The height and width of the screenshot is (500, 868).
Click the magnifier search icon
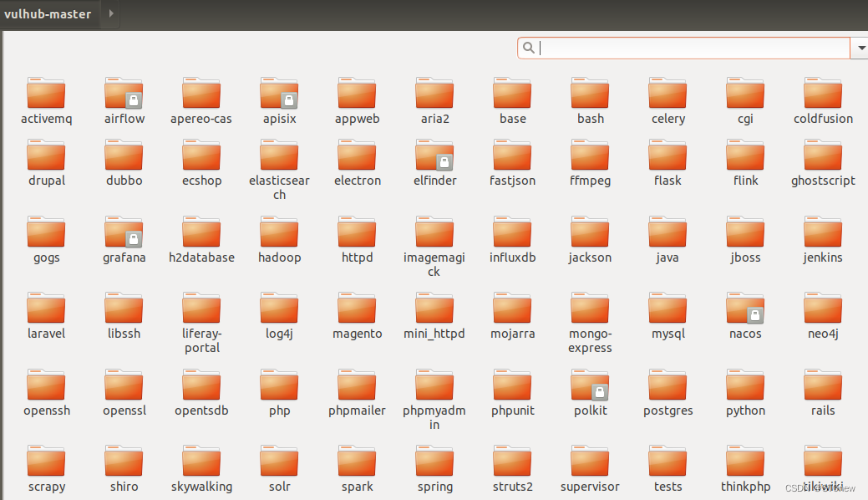(x=529, y=48)
